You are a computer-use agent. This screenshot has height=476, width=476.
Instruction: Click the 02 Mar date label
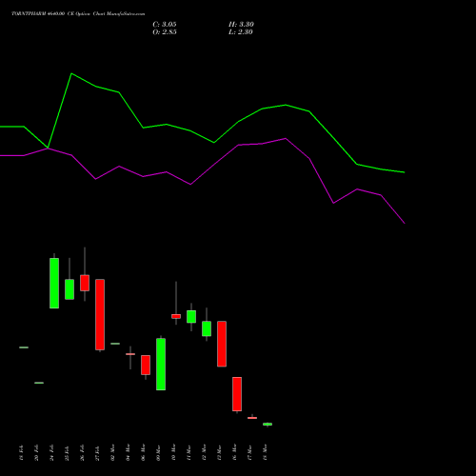[112, 452]
